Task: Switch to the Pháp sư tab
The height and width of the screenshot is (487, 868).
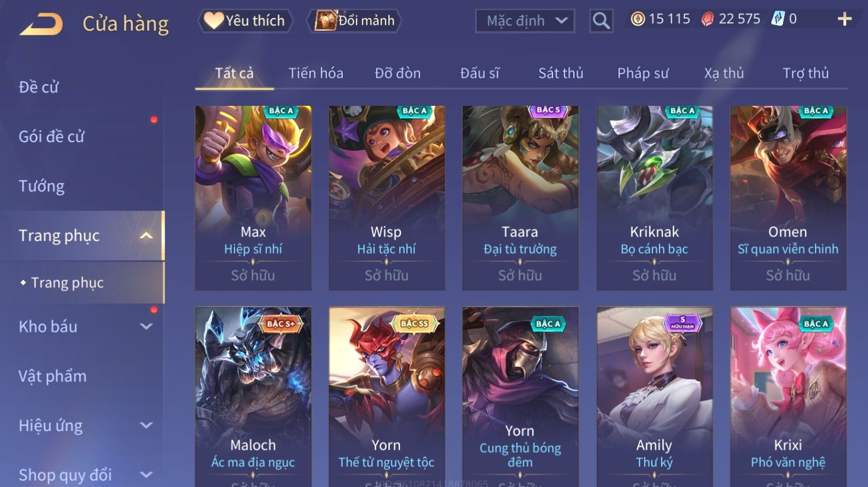Action: point(643,73)
